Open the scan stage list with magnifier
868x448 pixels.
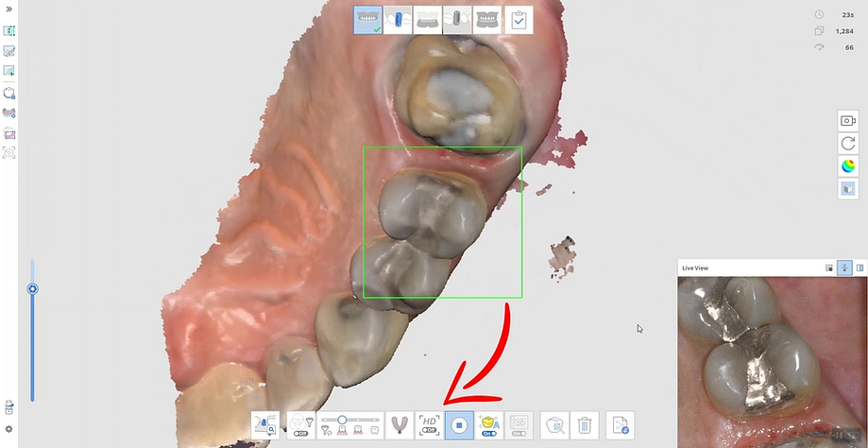point(265,425)
